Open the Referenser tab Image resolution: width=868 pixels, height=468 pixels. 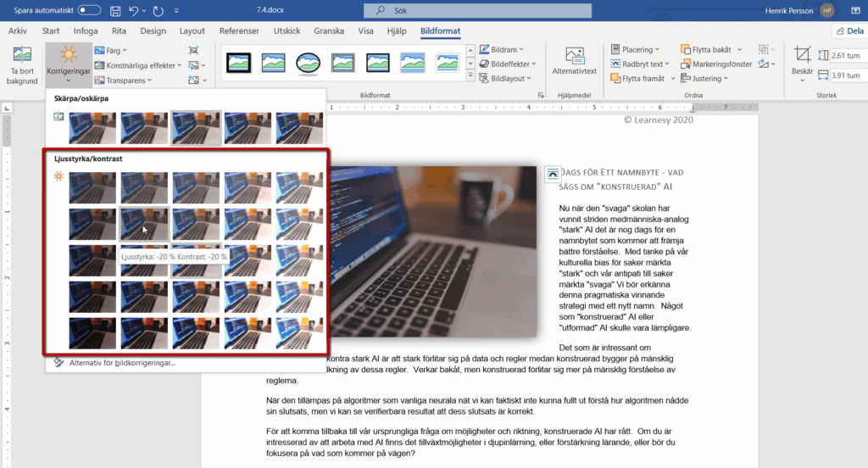click(x=239, y=31)
